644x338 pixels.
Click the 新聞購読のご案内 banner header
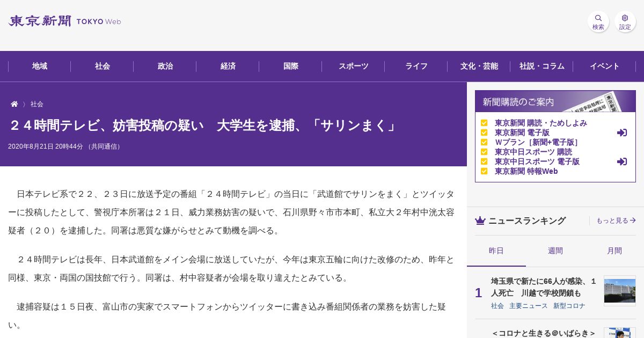(x=555, y=101)
